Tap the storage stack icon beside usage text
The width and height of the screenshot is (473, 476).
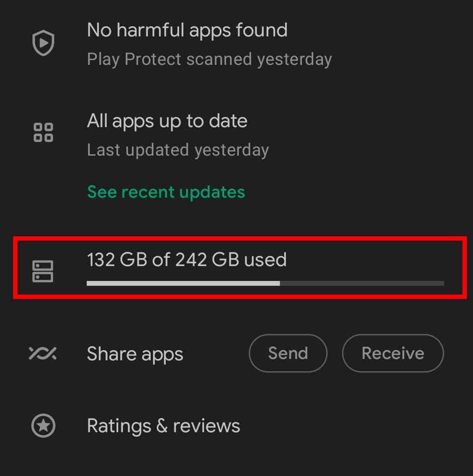[x=42, y=271]
